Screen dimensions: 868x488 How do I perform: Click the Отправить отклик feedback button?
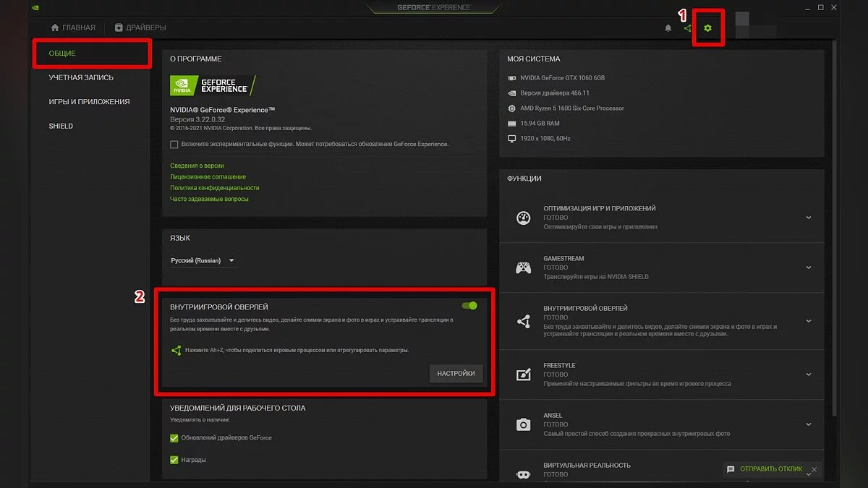(x=765, y=469)
